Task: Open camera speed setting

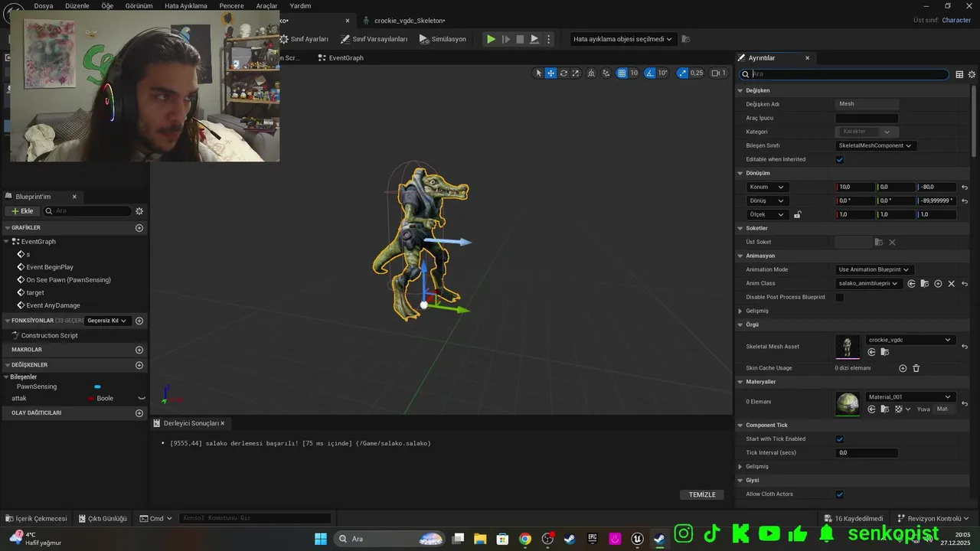Action: [x=718, y=73]
